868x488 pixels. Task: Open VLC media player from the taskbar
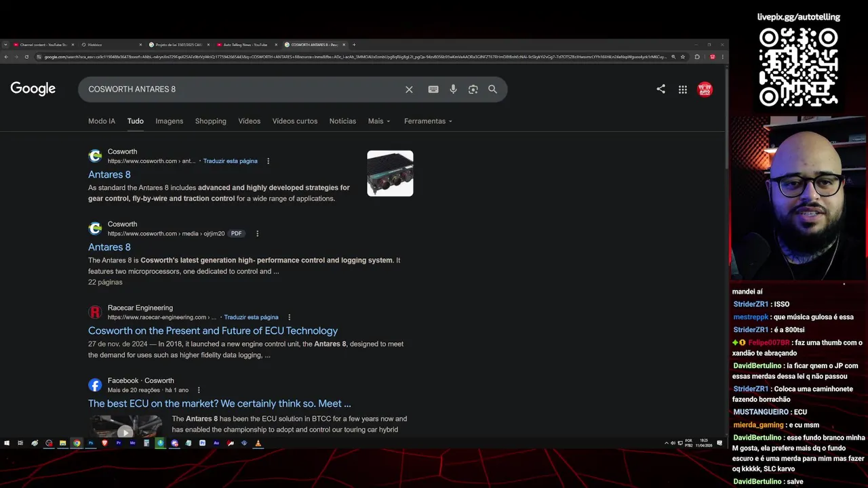click(258, 443)
